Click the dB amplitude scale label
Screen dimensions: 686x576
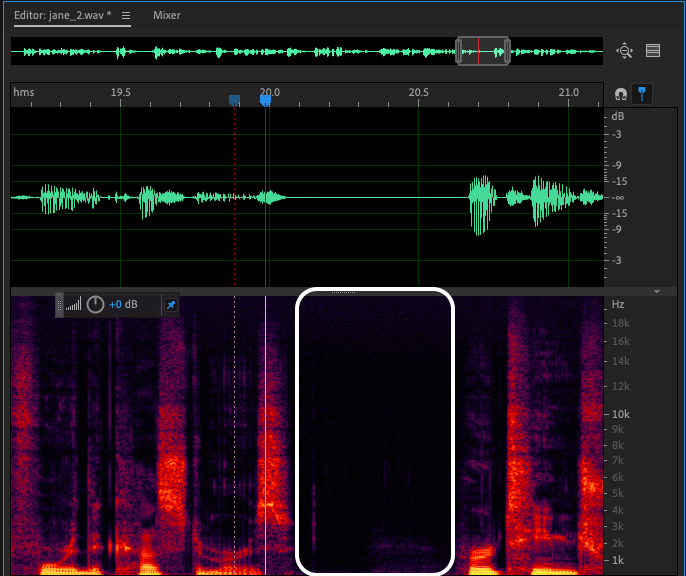617,116
